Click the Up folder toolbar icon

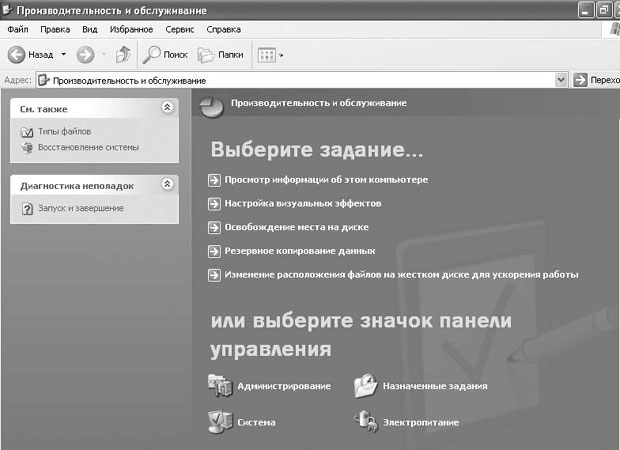coord(123,54)
